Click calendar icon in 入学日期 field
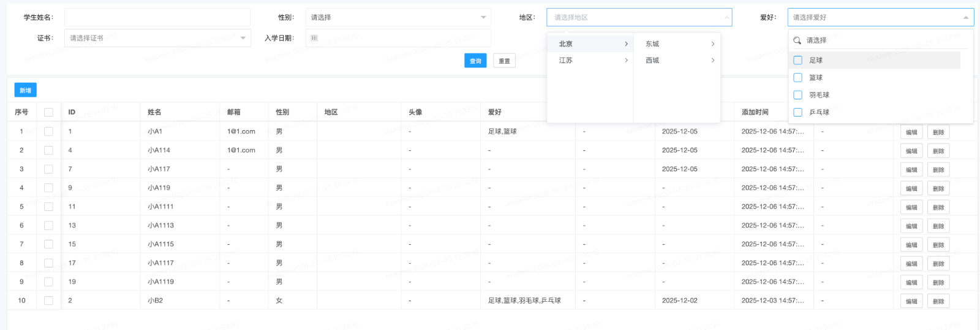 pyautogui.click(x=314, y=38)
